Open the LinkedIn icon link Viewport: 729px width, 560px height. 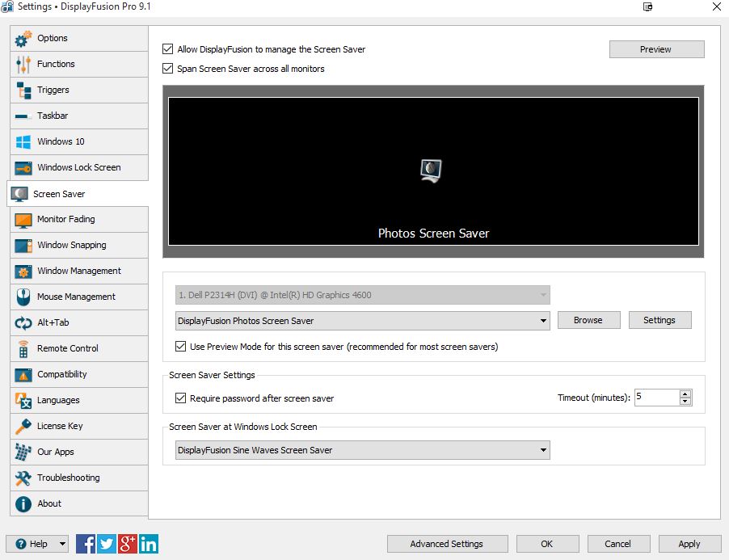[x=149, y=544]
